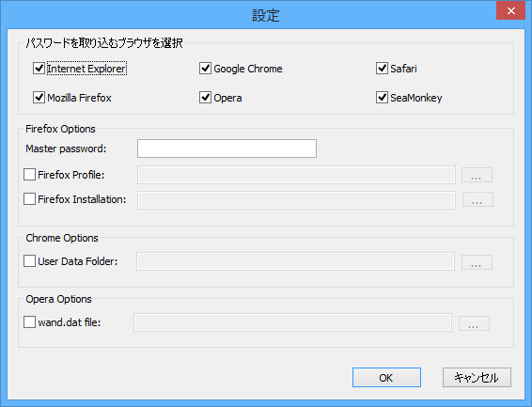Screen dimensions: 532x407
Task: Click the User Data Folder path field
Action: click(x=295, y=261)
